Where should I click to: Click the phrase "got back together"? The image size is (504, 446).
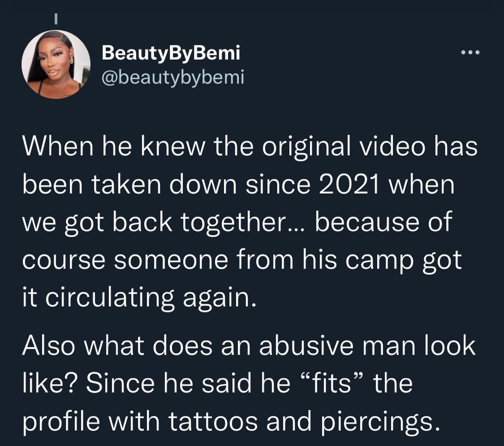(188, 222)
